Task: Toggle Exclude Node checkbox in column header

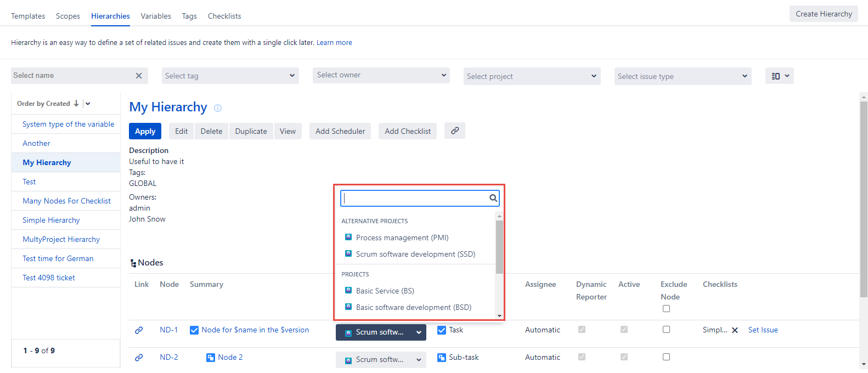Action: click(x=666, y=308)
